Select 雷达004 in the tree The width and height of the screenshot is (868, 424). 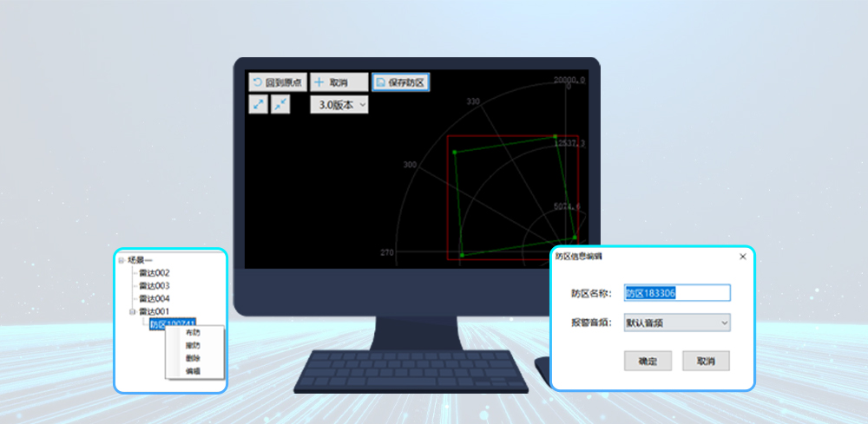154,298
